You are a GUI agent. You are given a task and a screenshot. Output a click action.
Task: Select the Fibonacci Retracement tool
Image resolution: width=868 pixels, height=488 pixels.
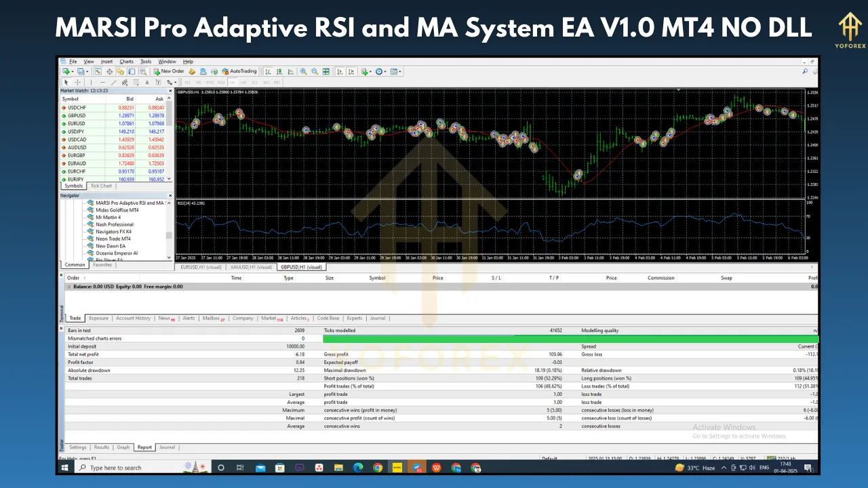tap(136, 83)
